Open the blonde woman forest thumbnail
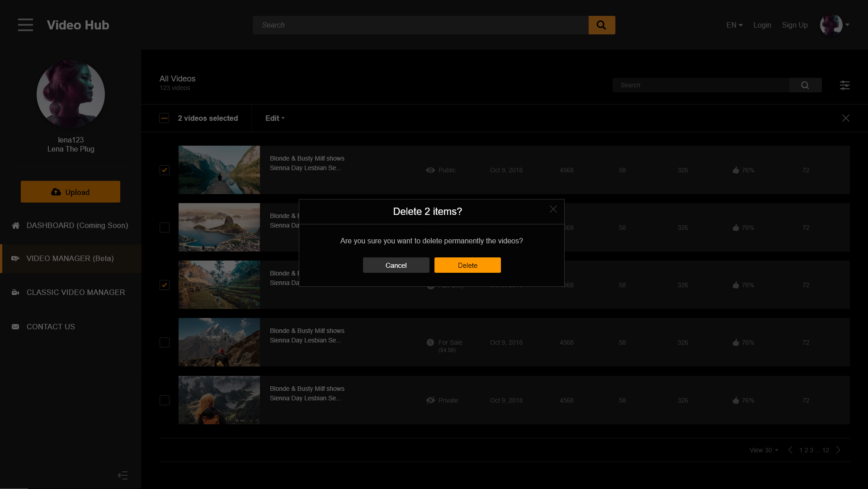Viewport: 868px width, 489px height. click(219, 400)
